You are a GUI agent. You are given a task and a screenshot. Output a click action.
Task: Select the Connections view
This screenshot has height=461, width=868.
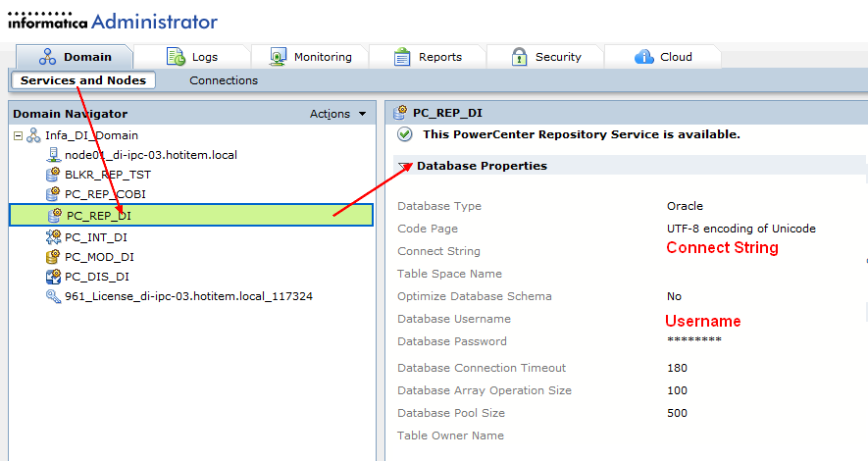[x=224, y=80]
